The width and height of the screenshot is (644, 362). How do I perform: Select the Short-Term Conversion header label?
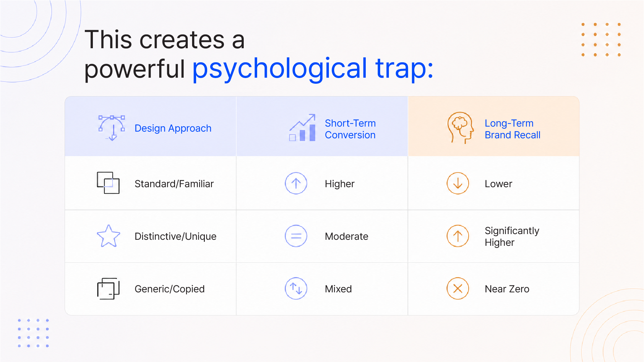click(350, 129)
